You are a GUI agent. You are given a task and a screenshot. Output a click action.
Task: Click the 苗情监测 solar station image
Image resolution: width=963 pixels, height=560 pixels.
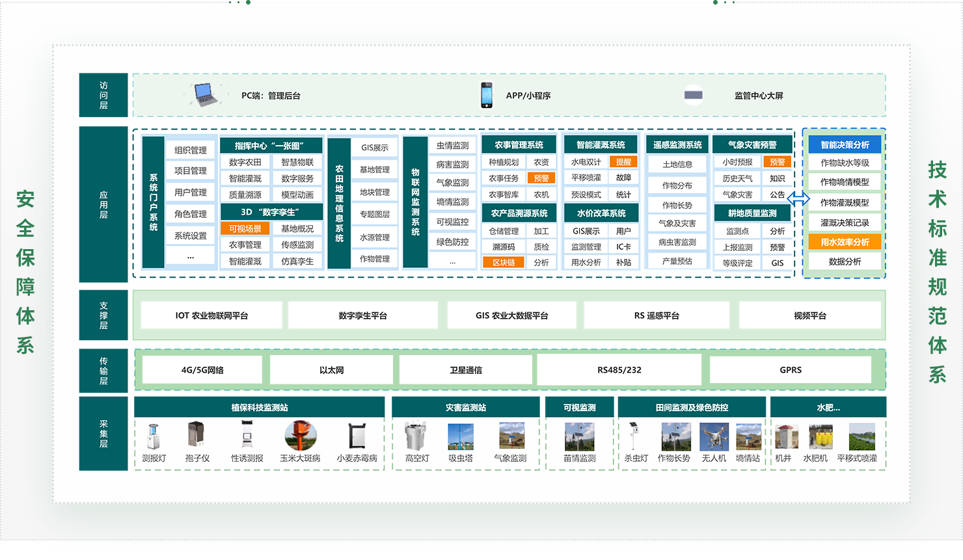pos(579,436)
